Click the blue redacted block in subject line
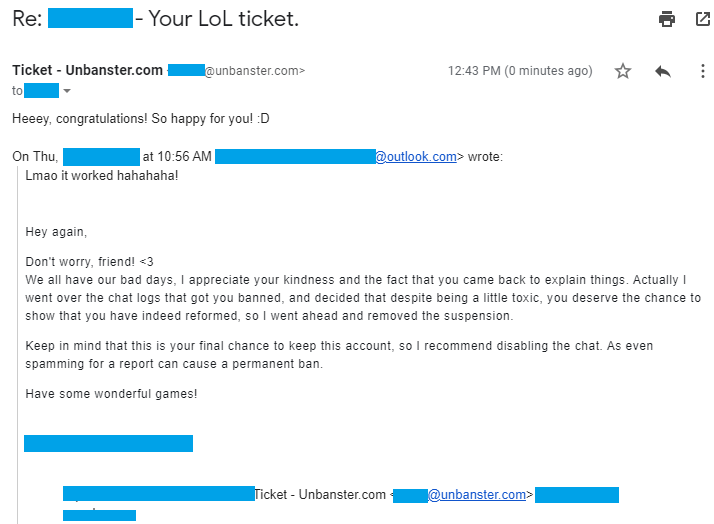 tap(90, 18)
